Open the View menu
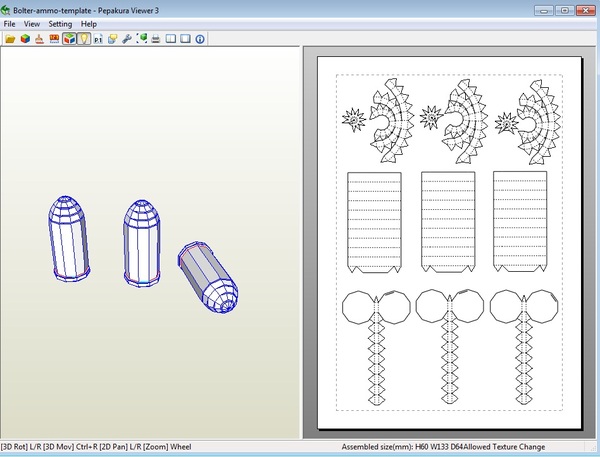The height and width of the screenshot is (457, 600). click(x=32, y=23)
